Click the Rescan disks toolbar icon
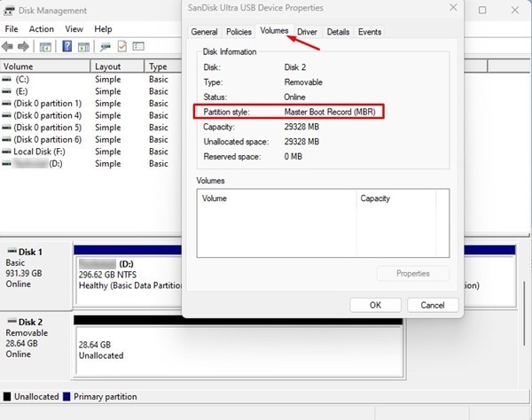 [x=106, y=46]
